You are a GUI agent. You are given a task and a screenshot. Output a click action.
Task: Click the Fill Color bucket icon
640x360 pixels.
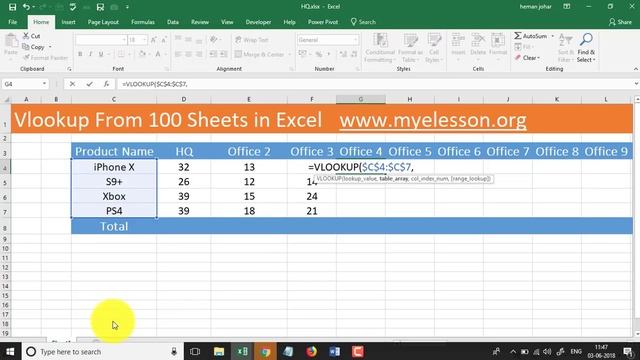tap(142, 54)
